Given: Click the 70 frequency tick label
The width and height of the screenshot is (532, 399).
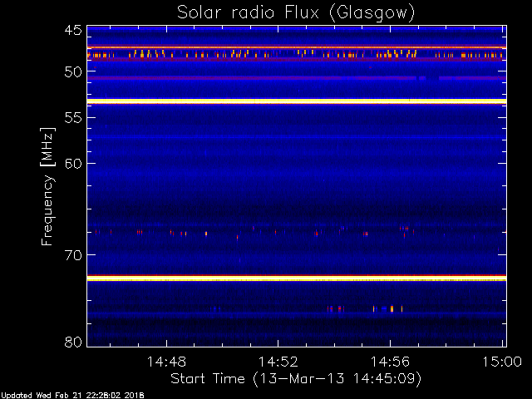Looking at the screenshot, I should [x=73, y=255].
